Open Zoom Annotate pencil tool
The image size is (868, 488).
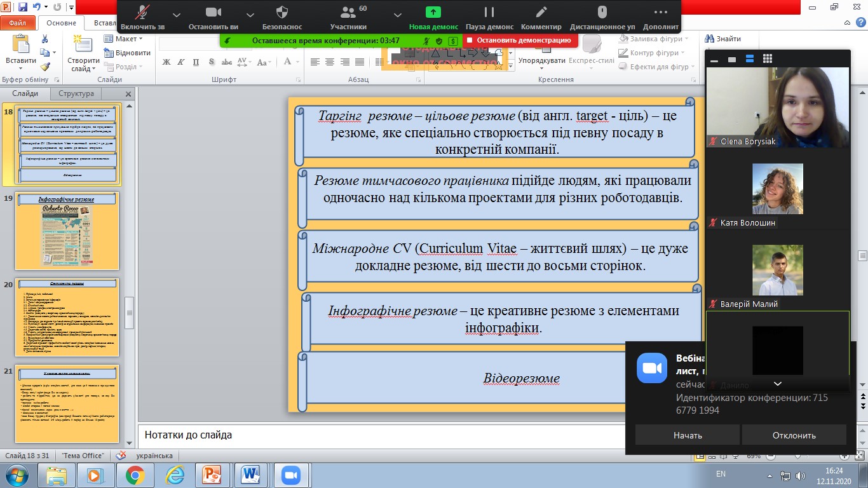(541, 17)
